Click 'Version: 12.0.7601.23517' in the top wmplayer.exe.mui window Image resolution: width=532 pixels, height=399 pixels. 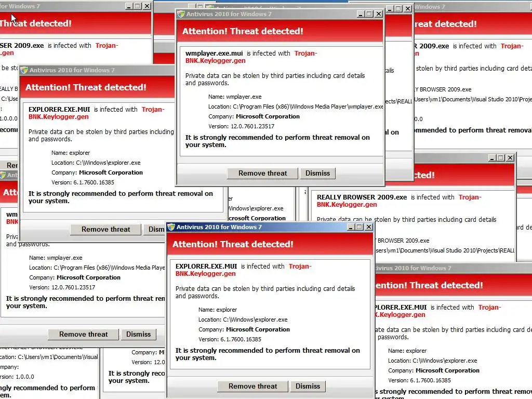pos(241,126)
